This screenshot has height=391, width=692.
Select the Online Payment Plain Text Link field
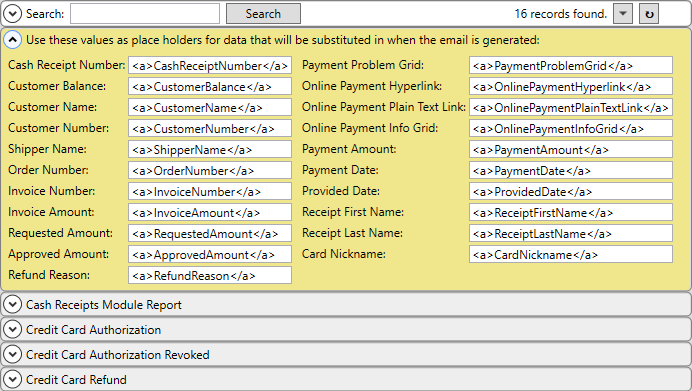(571, 107)
